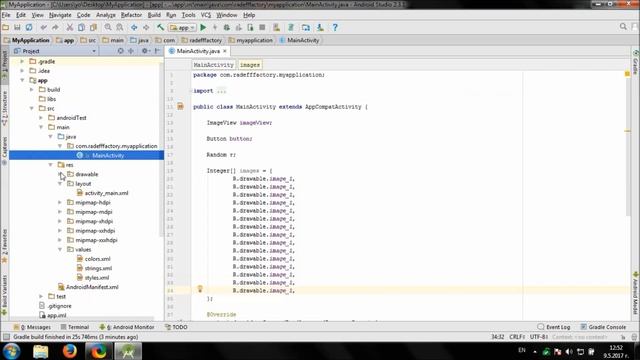
Task: Cut selection with the scissors icon
Action: coord(70,27)
